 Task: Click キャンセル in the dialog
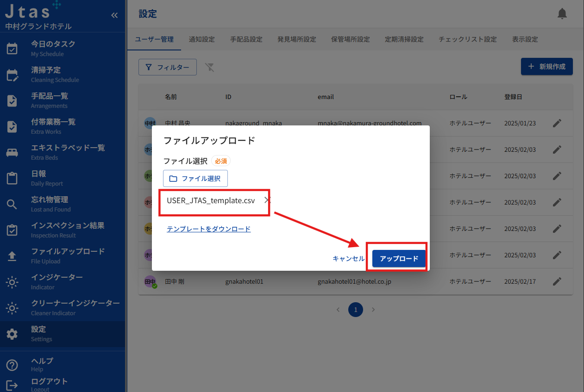coord(349,259)
